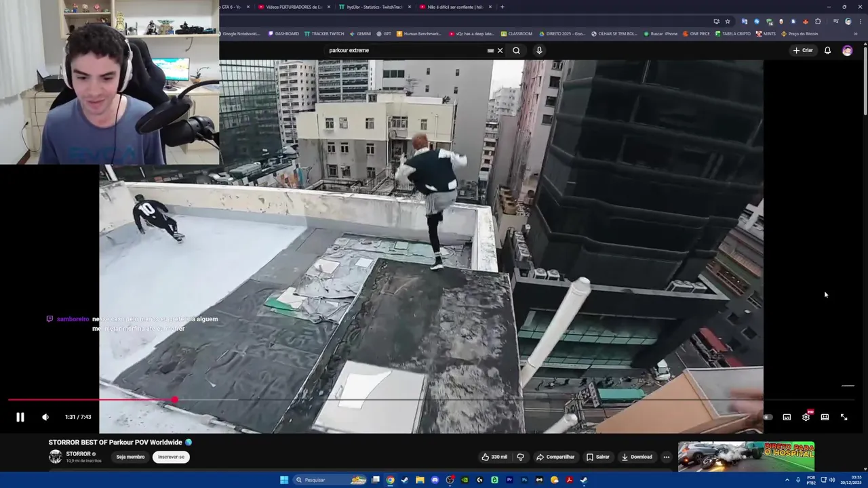Save video with Salvar button
The image size is (868, 488).
click(x=598, y=457)
